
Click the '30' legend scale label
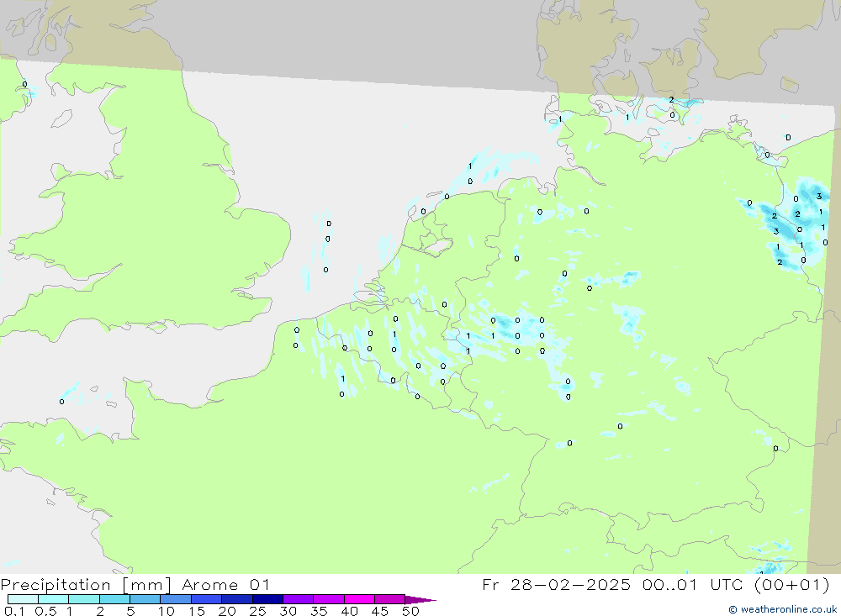coord(288,611)
